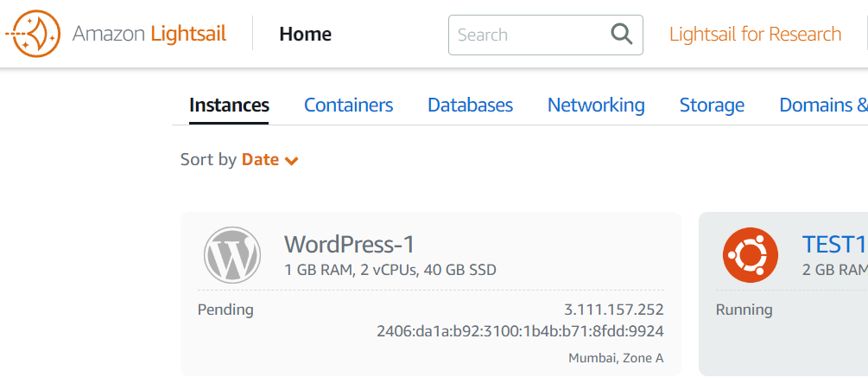The image size is (868, 390).
Task: Open the TEST1 instance name link
Action: tap(833, 245)
